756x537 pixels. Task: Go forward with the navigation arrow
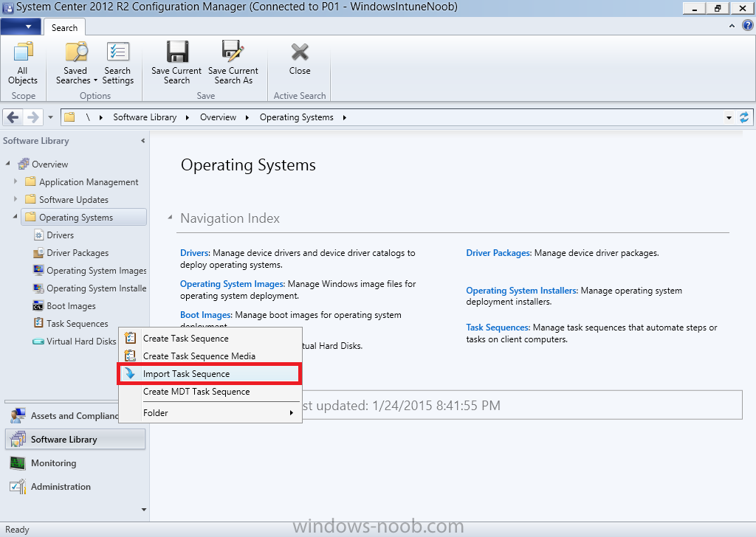click(x=32, y=117)
